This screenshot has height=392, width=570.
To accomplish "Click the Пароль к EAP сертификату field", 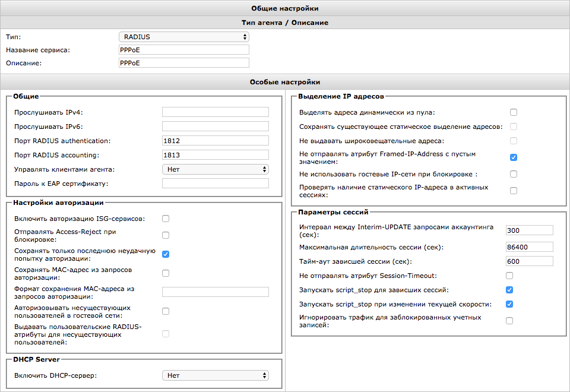I will [x=216, y=184].
